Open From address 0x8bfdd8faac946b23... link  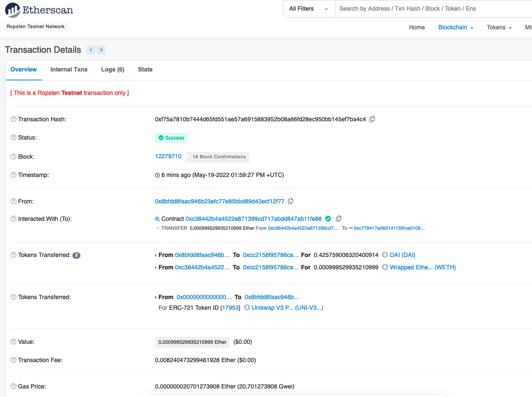click(220, 201)
